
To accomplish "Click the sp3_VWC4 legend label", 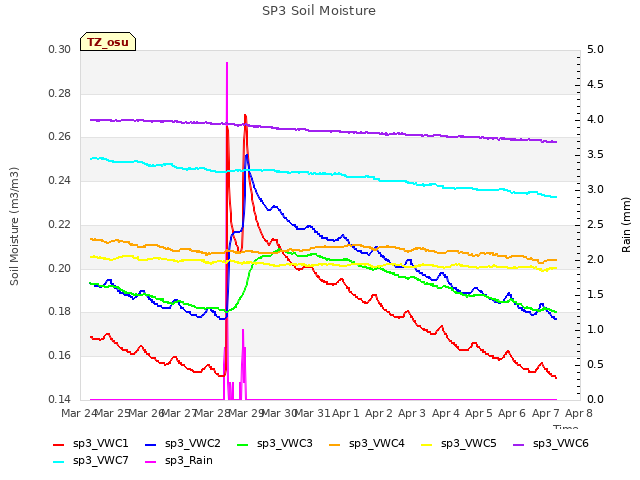I will click(376, 443).
